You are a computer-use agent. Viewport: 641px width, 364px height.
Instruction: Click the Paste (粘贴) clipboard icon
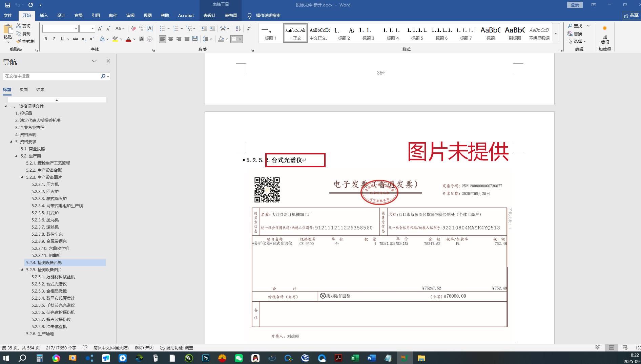(x=7, y=29)
